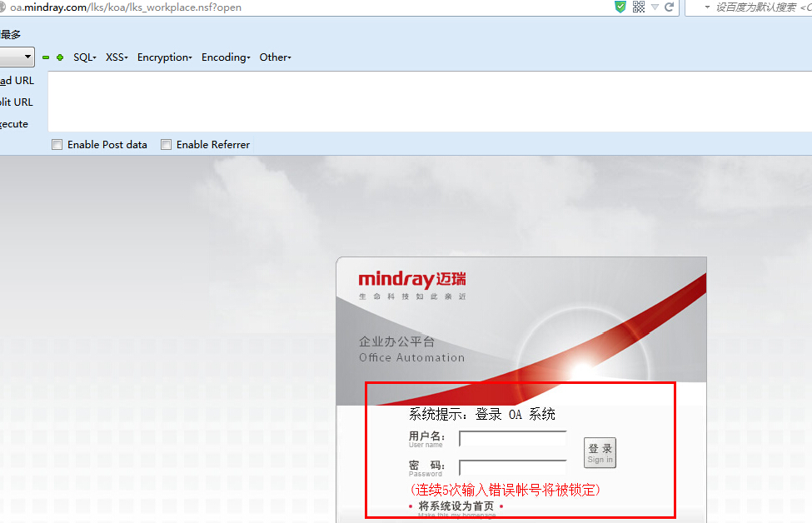Click the green shield security icon
This screenshot has height=523, width=812.
(620, 7)
